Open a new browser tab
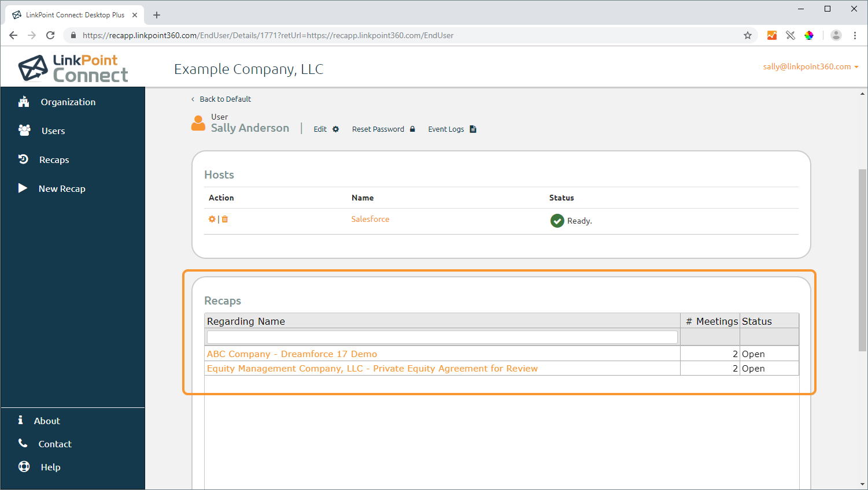The height and width of the screenshot is (490, 868). (x=157, y=15)
